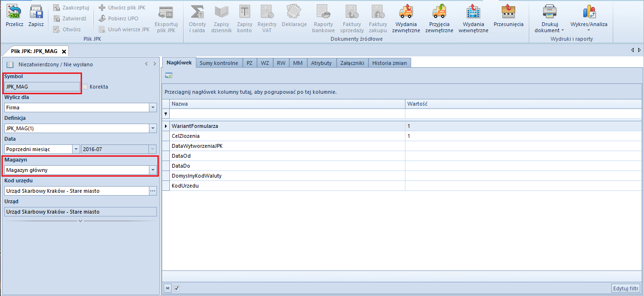This screenshot has height=296, width=644.
Task: Click the status book icon beside Niezatwierdzony
Action: click(9, 64)
